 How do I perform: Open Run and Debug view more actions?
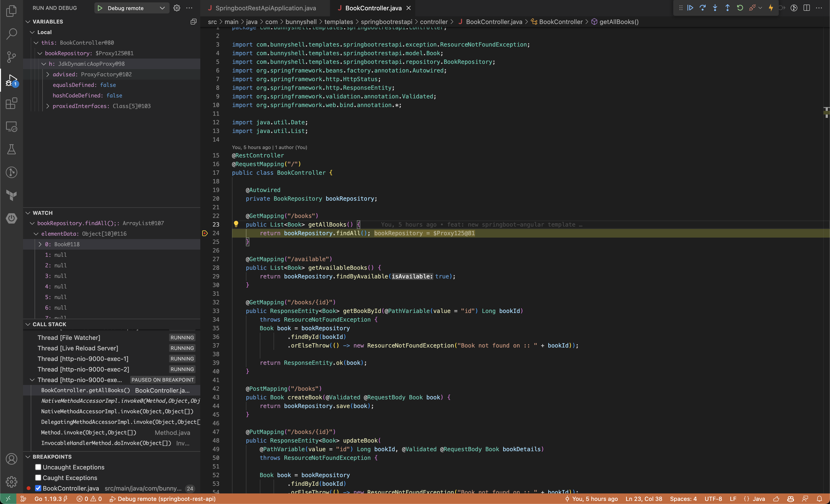coord(189,8)
